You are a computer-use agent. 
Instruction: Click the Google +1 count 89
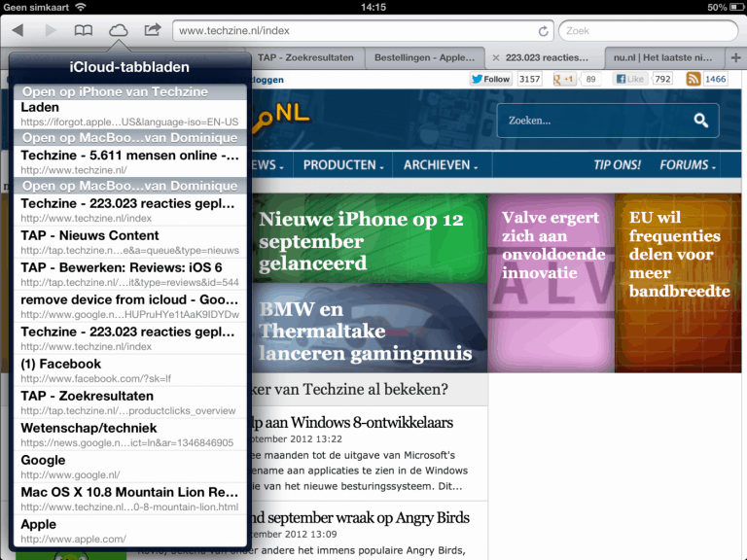(590, 79)
